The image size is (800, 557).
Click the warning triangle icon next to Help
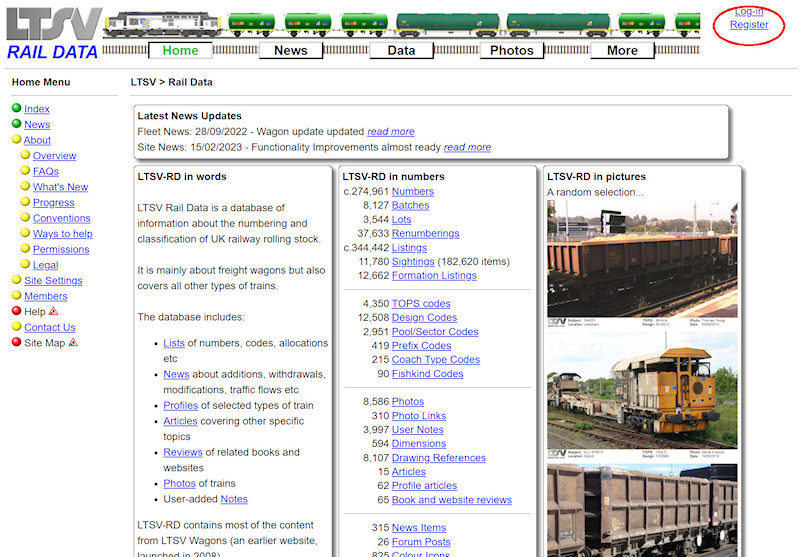[54, 311]
